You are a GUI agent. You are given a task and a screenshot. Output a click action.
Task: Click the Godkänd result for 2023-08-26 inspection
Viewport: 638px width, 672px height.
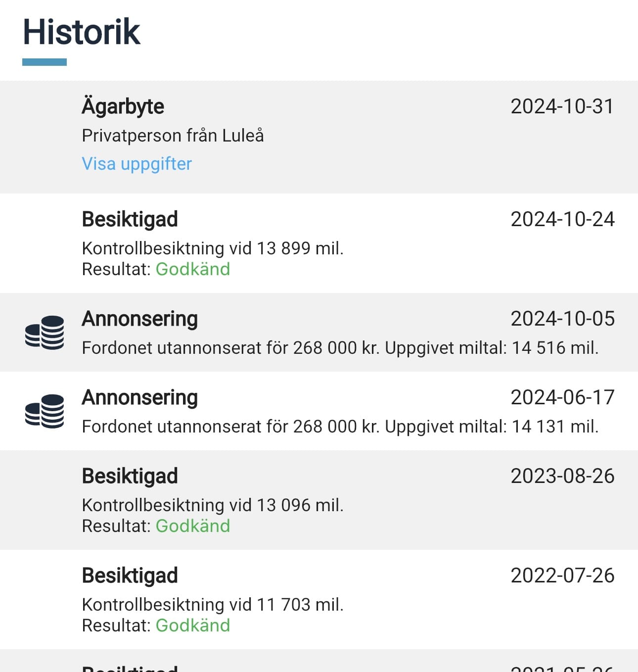point(193,526)
